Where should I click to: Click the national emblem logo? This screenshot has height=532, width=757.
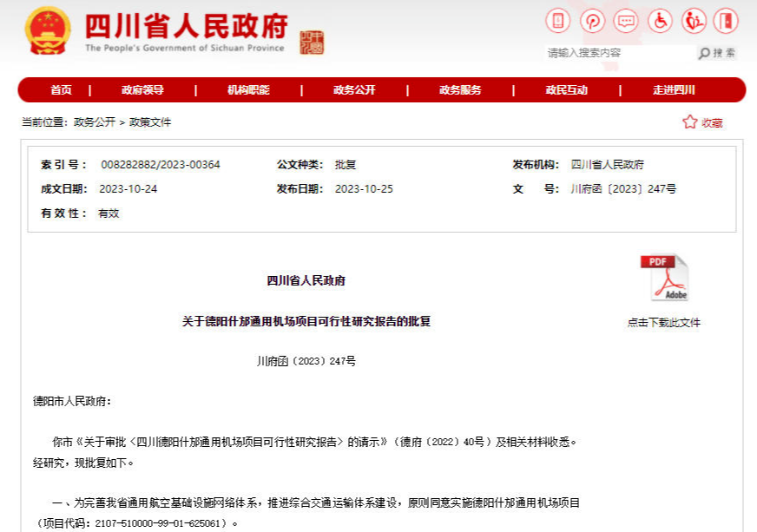pyautogui.click(x=47, y=31)
